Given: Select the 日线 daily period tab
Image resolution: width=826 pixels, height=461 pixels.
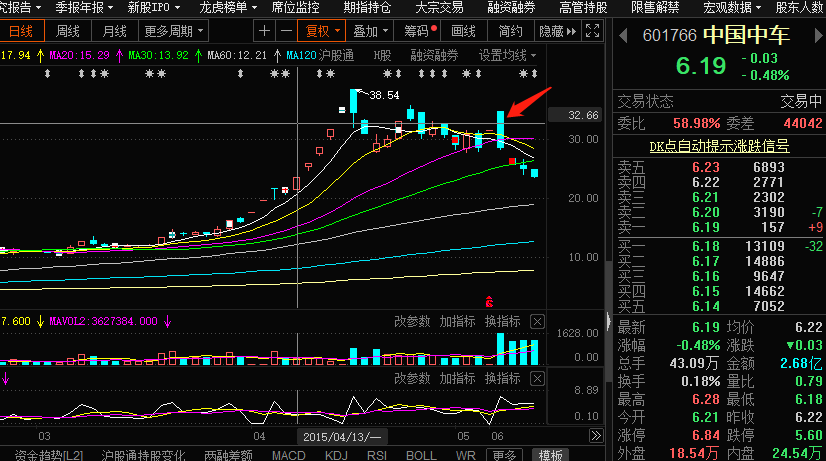Looking at the screenshot, I should click(x=22, y=31).
